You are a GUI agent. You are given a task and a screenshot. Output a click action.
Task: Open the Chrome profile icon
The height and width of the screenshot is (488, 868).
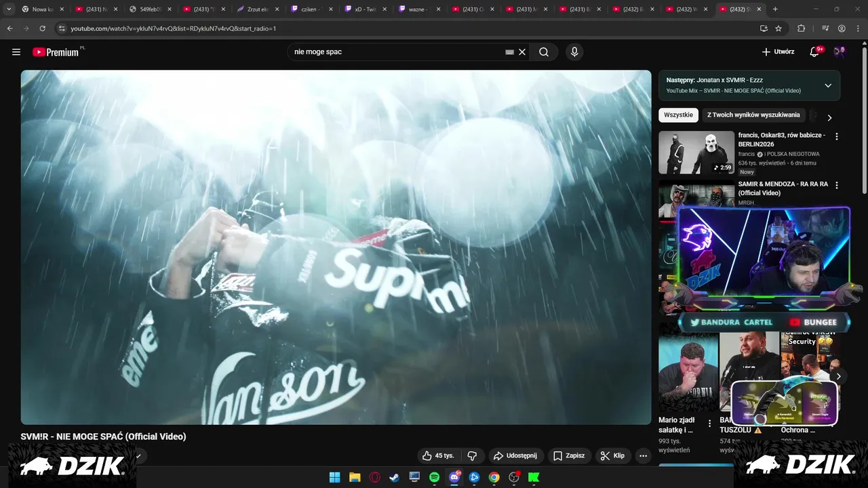842,28
